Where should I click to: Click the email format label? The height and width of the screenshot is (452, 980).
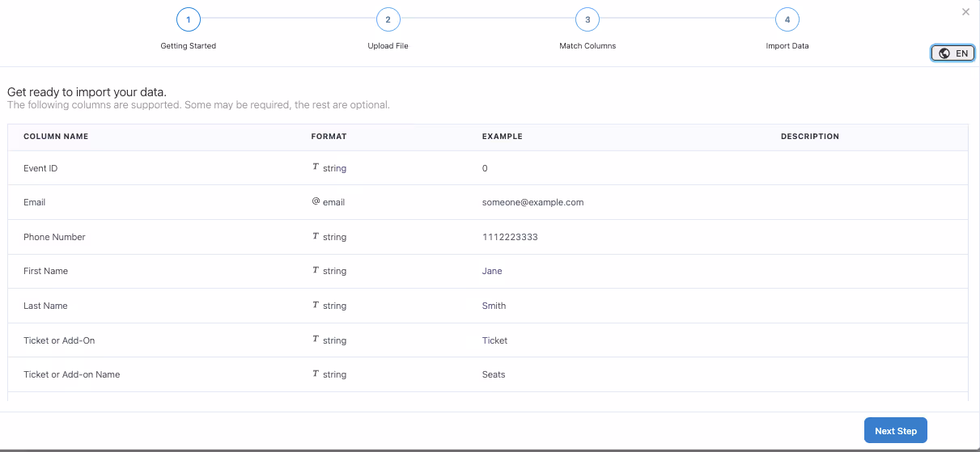click(334, 202)
